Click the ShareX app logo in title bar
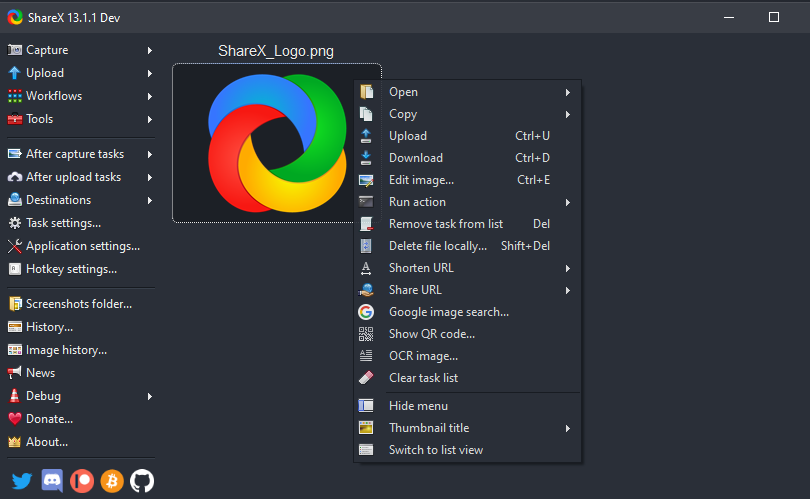The width and height of the screenshot is (810, 499). pyautogui.click(x=15, y=18)
